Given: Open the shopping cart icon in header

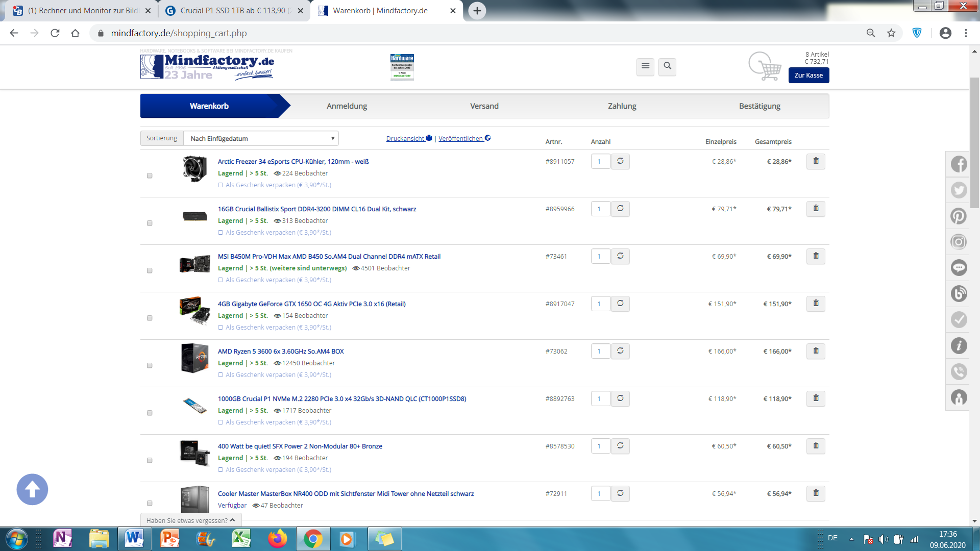Looking at the screenshot, I should pos(765,66).
